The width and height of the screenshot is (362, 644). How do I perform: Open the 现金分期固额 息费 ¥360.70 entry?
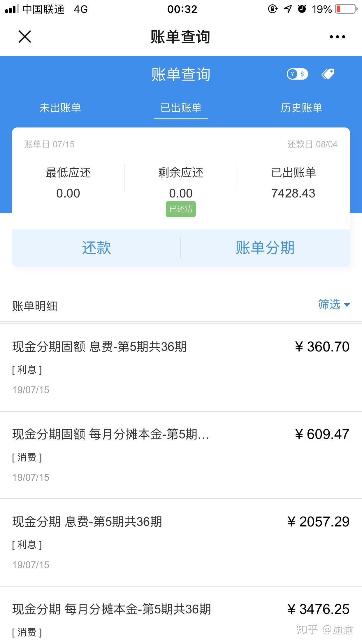click(181, 367)
